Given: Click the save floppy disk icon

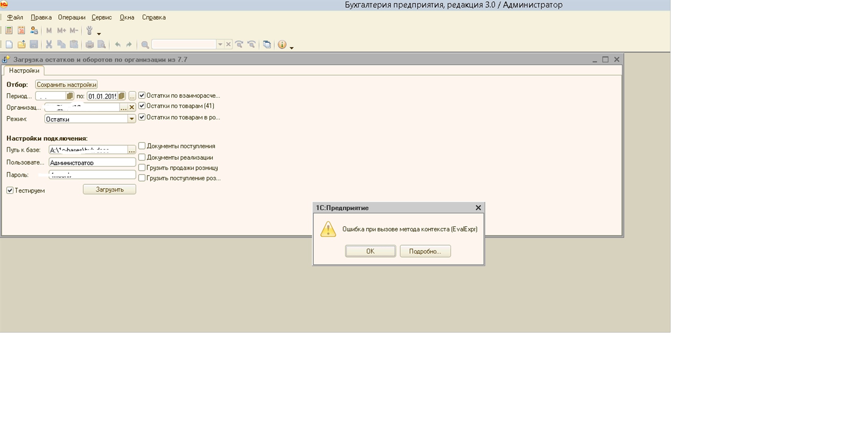Looking at the screenshot, I should click(x=34, y=44).
